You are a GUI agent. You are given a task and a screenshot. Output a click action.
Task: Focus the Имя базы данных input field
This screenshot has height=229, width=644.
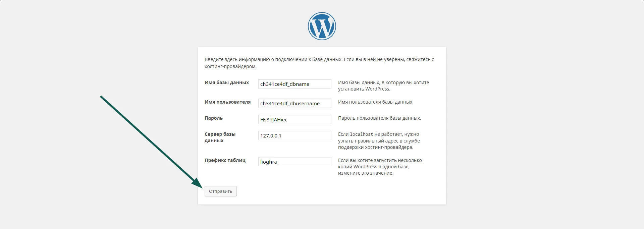click(295, 84)
